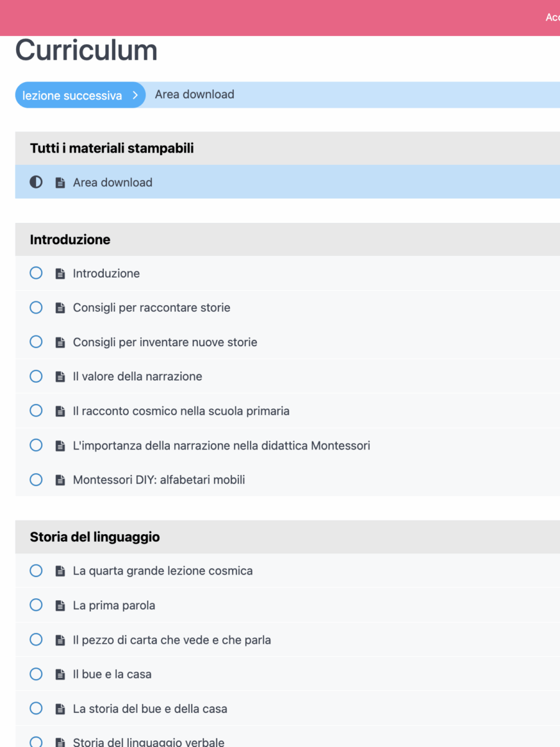The image size is (560, 747).
Task: Click the Introduzione section header
Action: [x=70, y=240]
